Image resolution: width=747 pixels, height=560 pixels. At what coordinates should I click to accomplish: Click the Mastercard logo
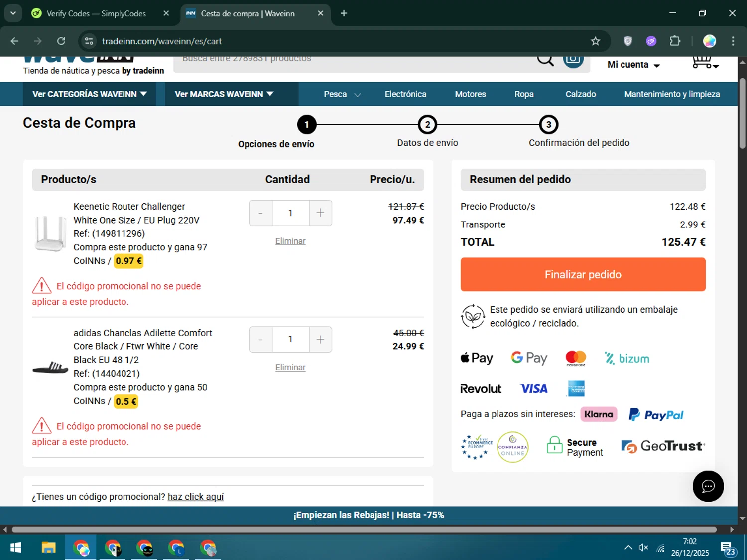(x=576, y=358)
